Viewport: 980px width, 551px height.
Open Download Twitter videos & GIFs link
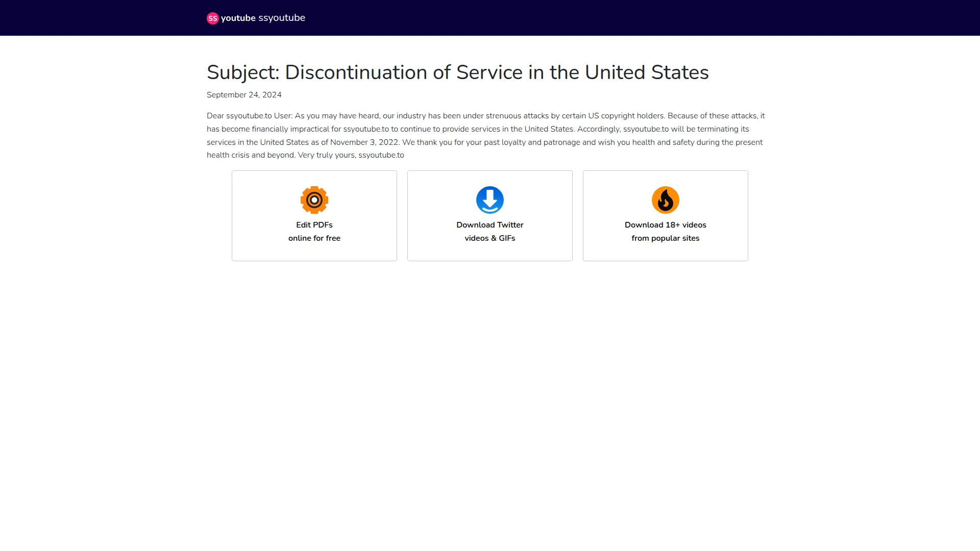(x=490, y=216)
